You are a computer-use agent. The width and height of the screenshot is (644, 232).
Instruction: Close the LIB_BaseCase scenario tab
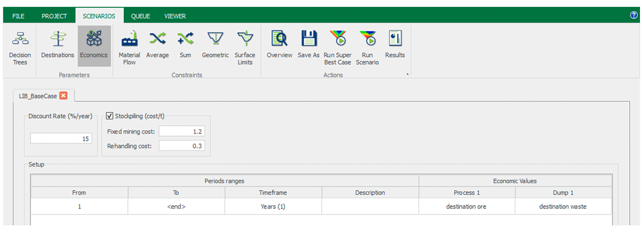pyautogui.click(x=63, y=96)
